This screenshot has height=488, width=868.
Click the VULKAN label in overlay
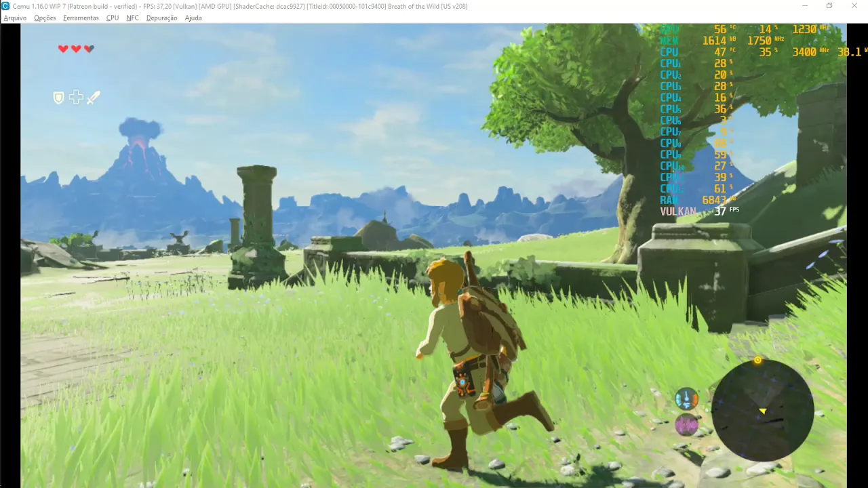coord(678,211)
